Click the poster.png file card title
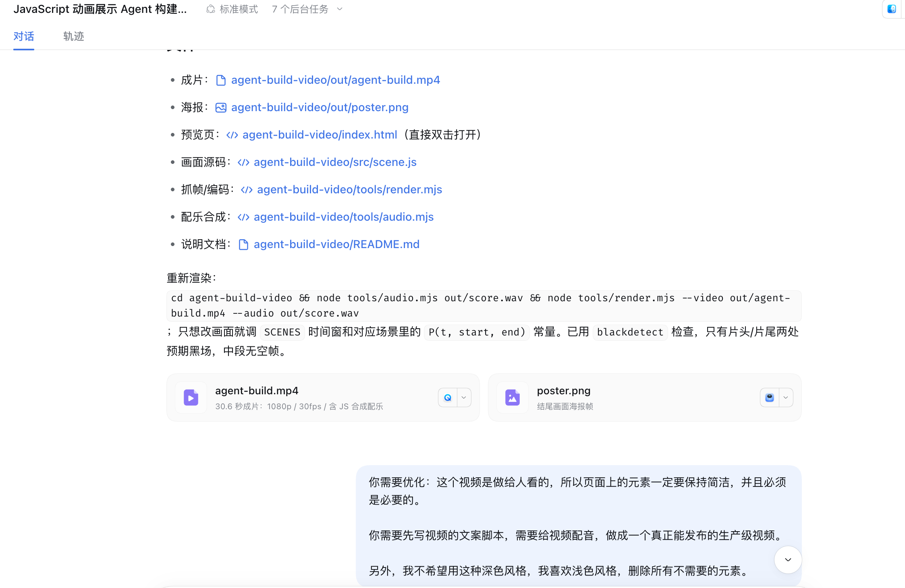Viewport: 905px width, 588px height. coord(564,391)
